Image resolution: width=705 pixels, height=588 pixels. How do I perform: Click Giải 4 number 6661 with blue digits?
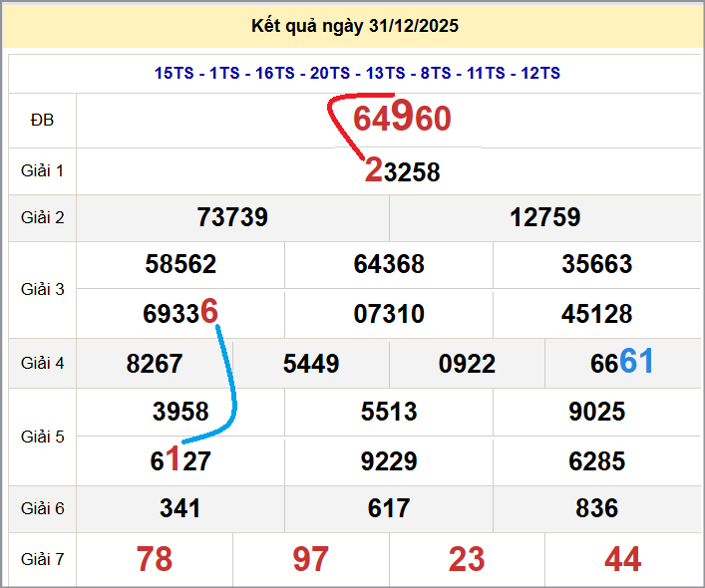point(622,363)
